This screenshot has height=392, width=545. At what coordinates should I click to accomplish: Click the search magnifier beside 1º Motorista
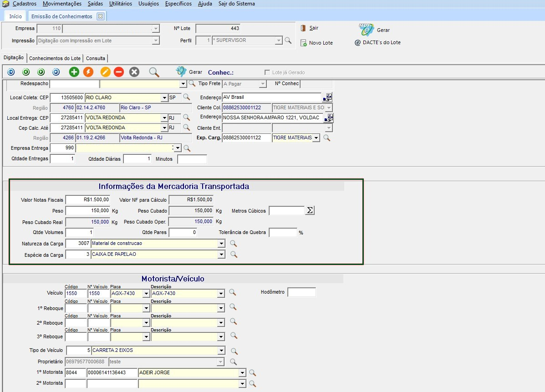coord(252,373)
